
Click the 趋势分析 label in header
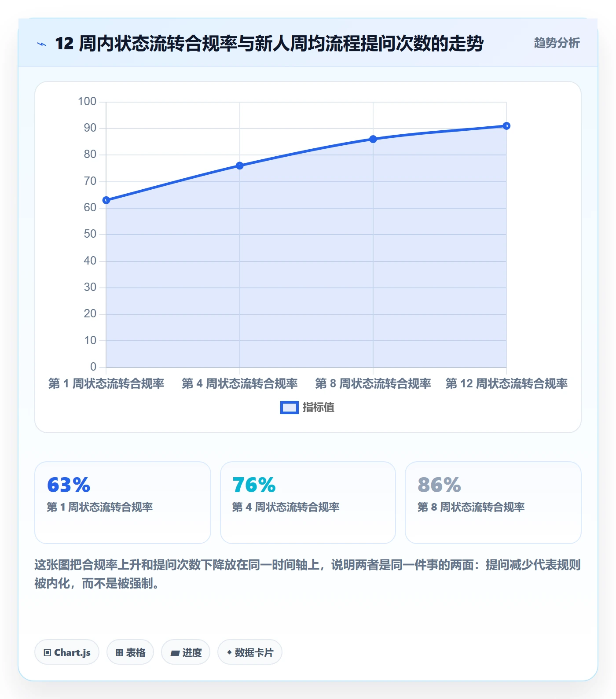click(x=557, y=43)
